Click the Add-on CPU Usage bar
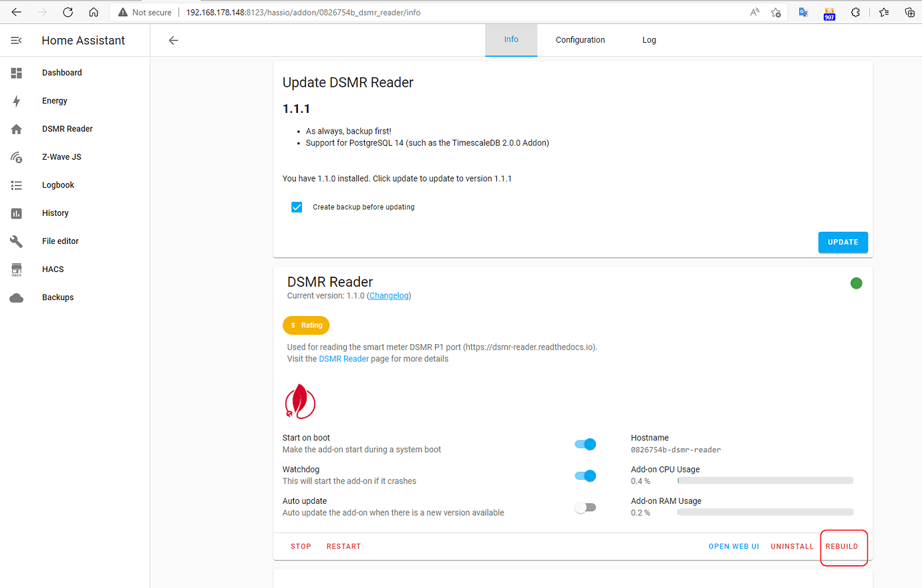922x588 pixels. [765, 480]
